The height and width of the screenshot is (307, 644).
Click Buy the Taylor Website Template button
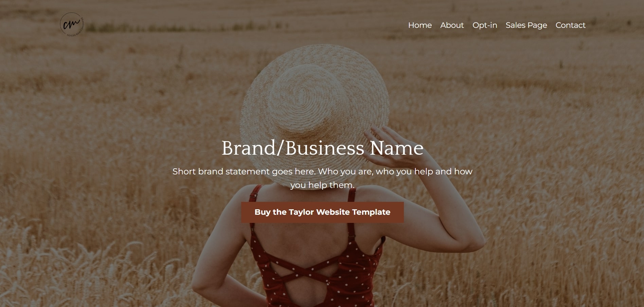pyautogui.click(x=322, y=212)
